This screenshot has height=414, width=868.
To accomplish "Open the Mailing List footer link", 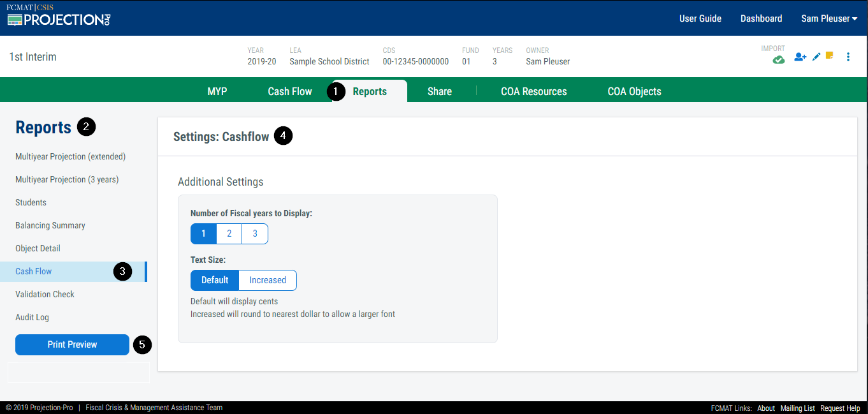I will (x=797, y=408).
